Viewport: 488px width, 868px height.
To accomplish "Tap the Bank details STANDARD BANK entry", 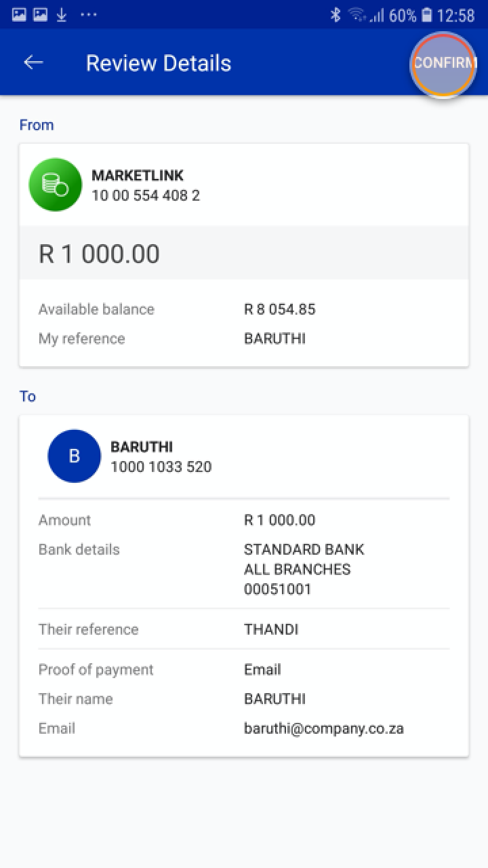I will pos(304,549).
